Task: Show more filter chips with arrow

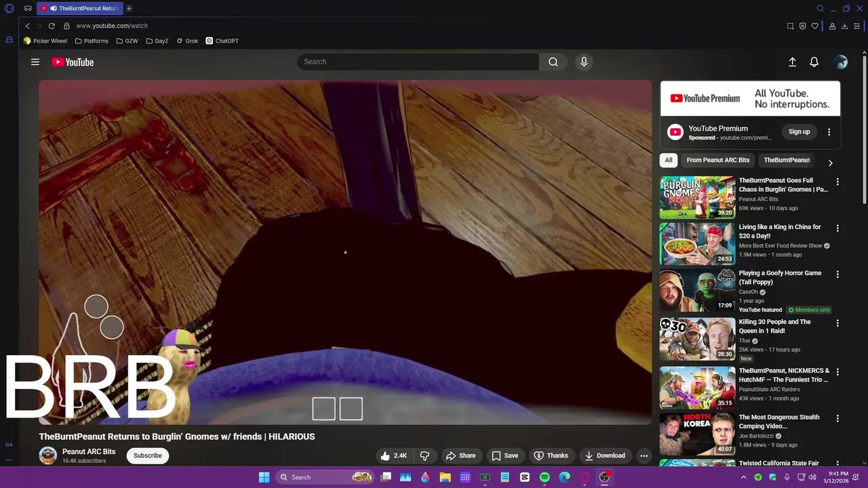Action: tap(830, 163)
